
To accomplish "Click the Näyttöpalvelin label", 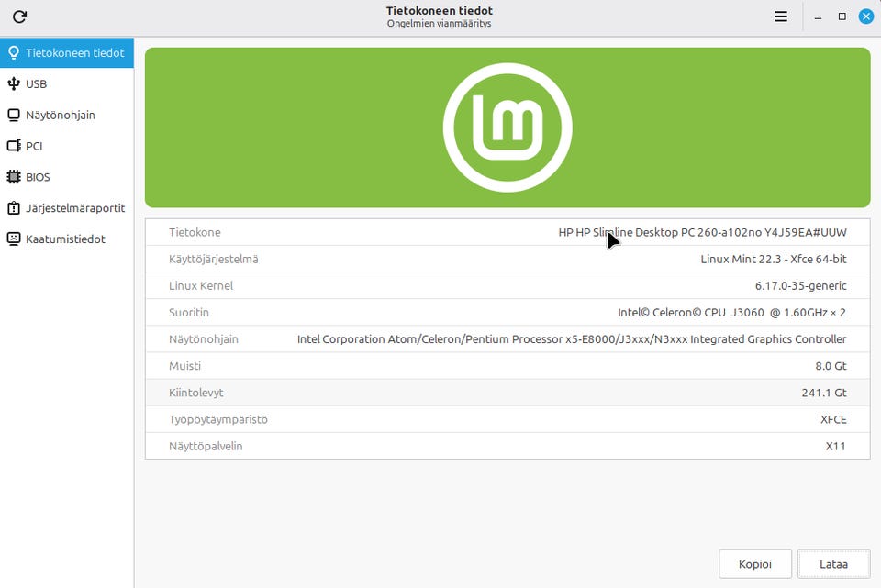I will click(206, 447).
